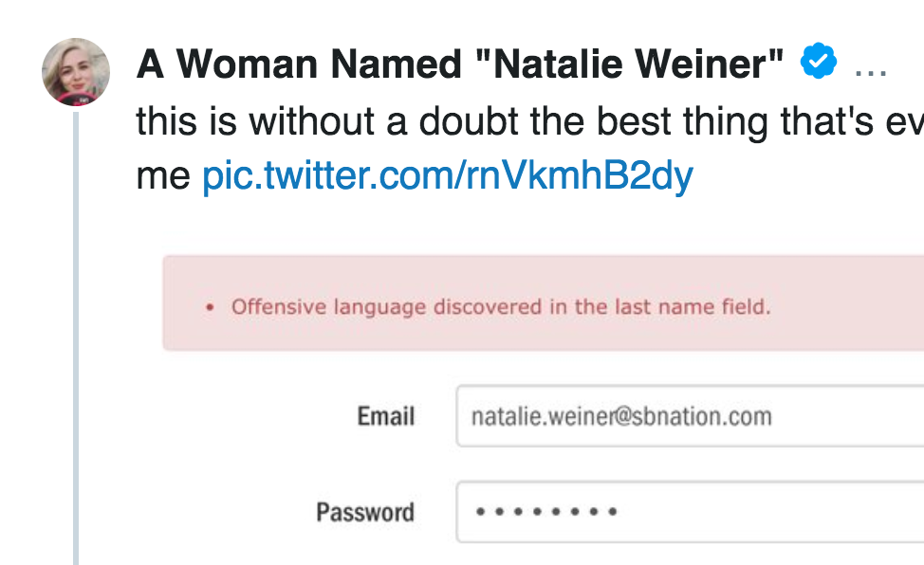The height and width of the screenshot is (565, 924).
Task: Open the pic.twitter.com/rnVkmhB2dy link
Action: click(x=447, y=175)
